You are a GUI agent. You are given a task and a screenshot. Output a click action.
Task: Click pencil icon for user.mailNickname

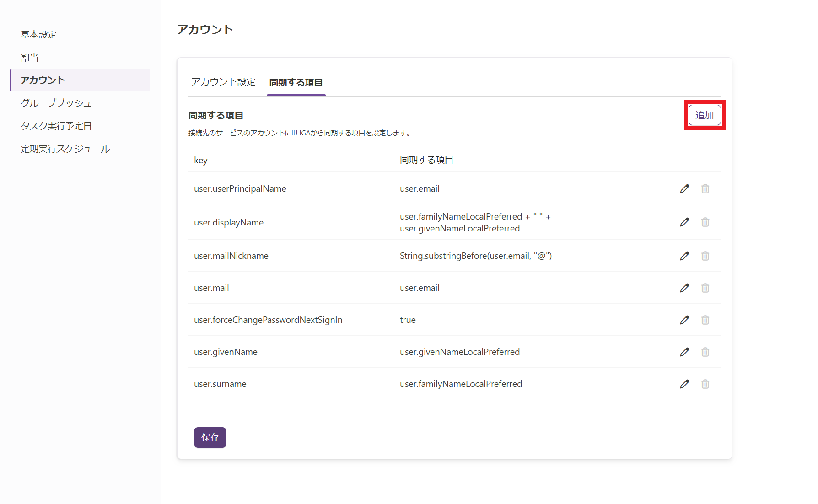[684, 256]
